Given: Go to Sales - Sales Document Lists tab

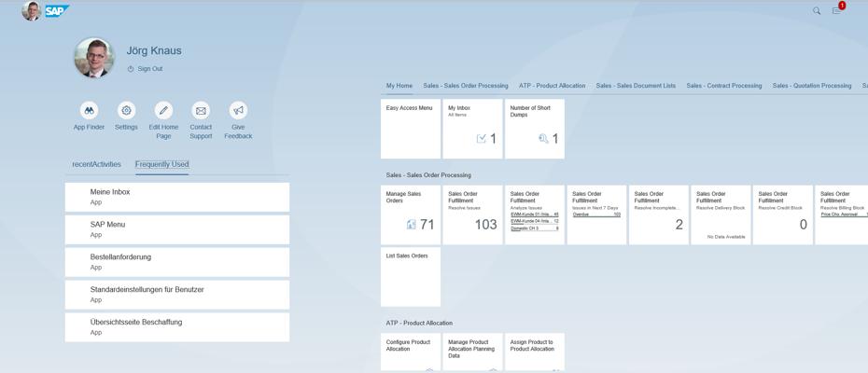Looking at the screenshot, I should [636, 86].
